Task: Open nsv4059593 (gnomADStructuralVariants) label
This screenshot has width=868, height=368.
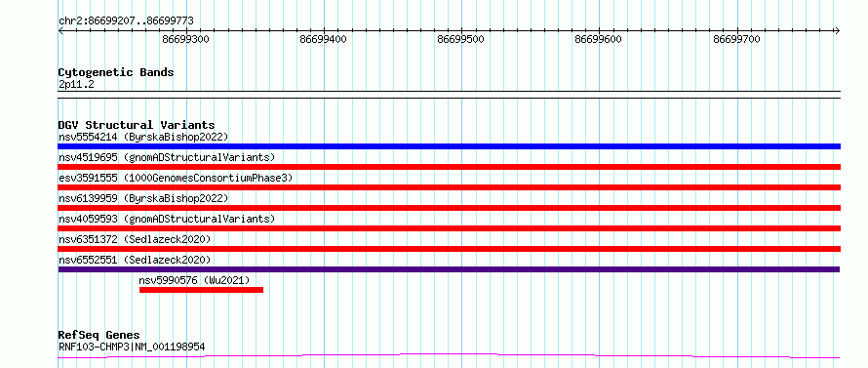Action: point(167,219)
